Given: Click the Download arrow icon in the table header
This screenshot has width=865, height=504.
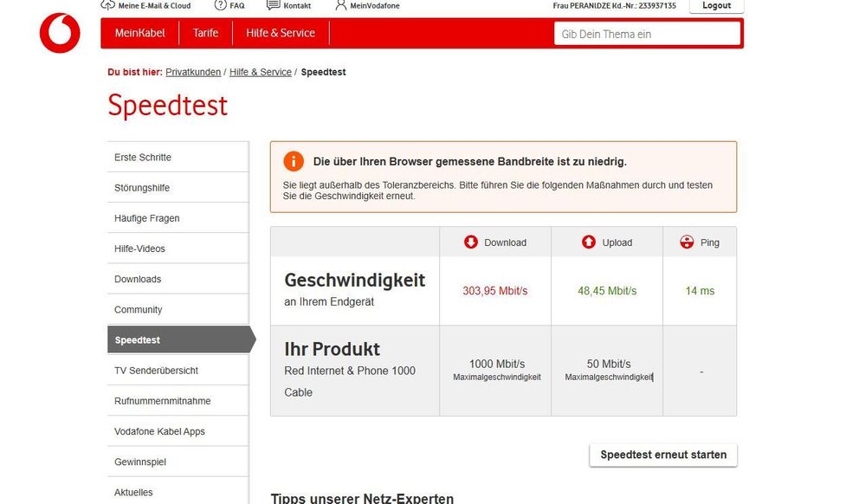Looking at the screenshot, I should click(x=470, y=242).
